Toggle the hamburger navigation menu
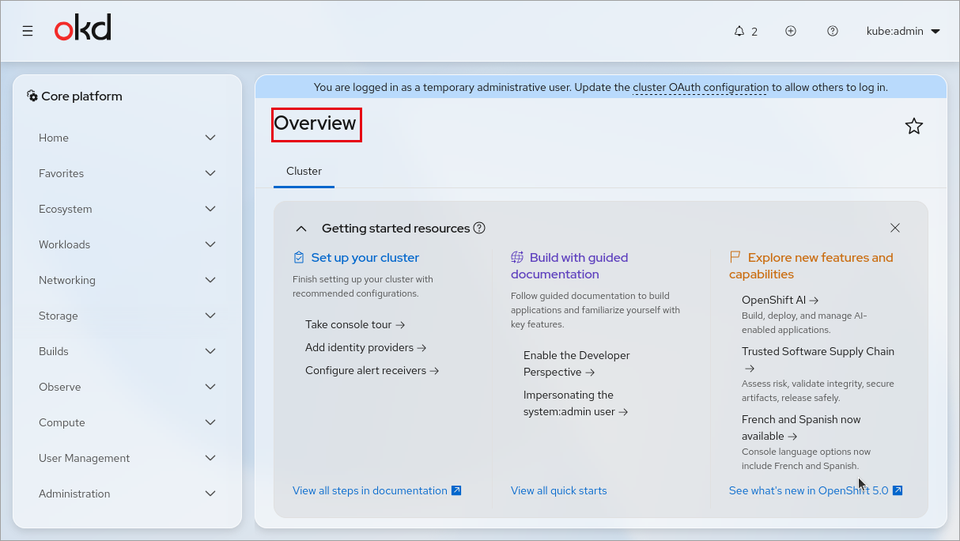The height and width of the screenshot is (541, 960). [x=28, y=31]
